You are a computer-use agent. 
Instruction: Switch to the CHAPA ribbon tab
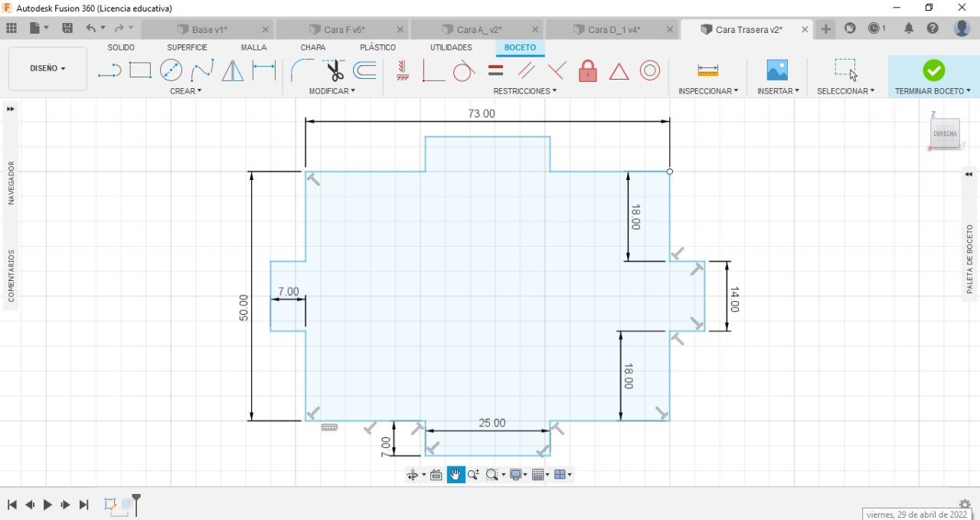[313, 47]
